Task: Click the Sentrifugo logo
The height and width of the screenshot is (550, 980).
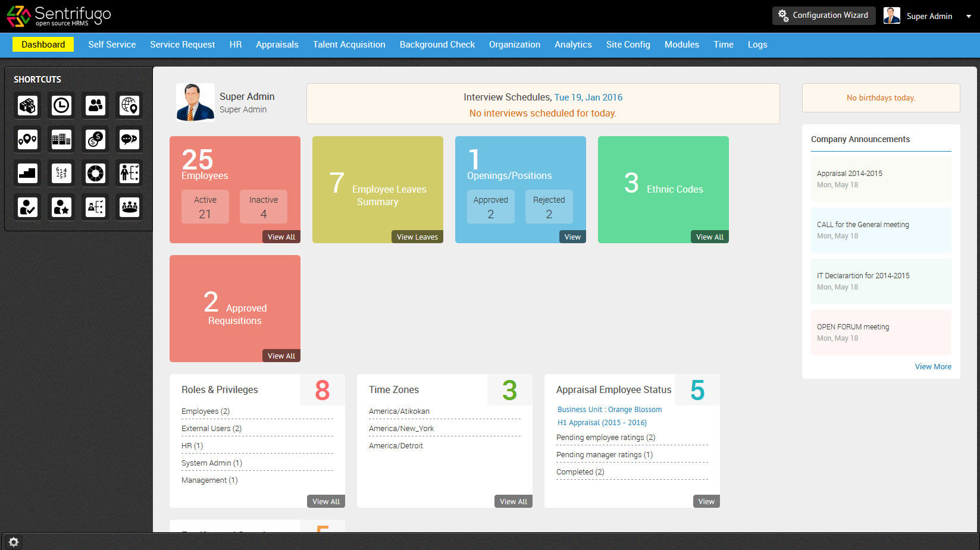Action: coord(58,16)
